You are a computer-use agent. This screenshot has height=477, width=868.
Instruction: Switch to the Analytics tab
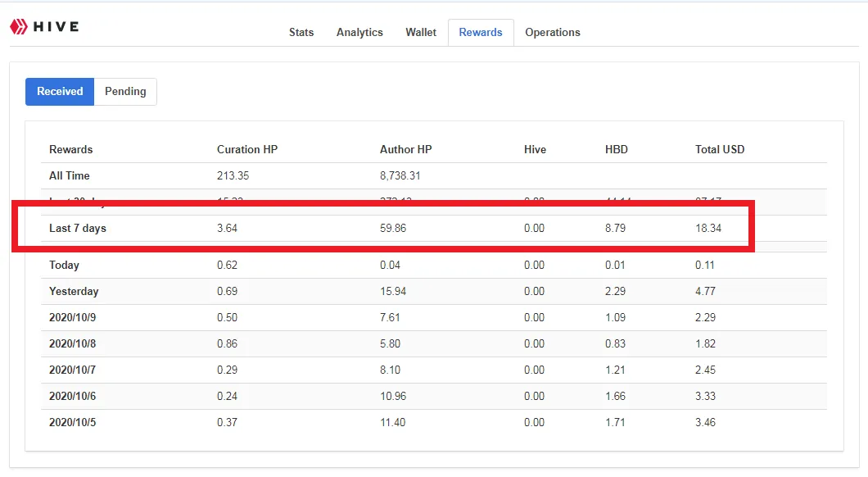pyautogui.click(x=359, y=32)
